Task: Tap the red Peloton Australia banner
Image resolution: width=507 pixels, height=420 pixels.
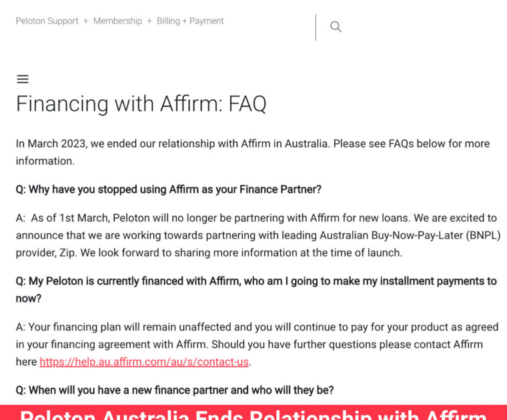Action: (x=253, y=413)
